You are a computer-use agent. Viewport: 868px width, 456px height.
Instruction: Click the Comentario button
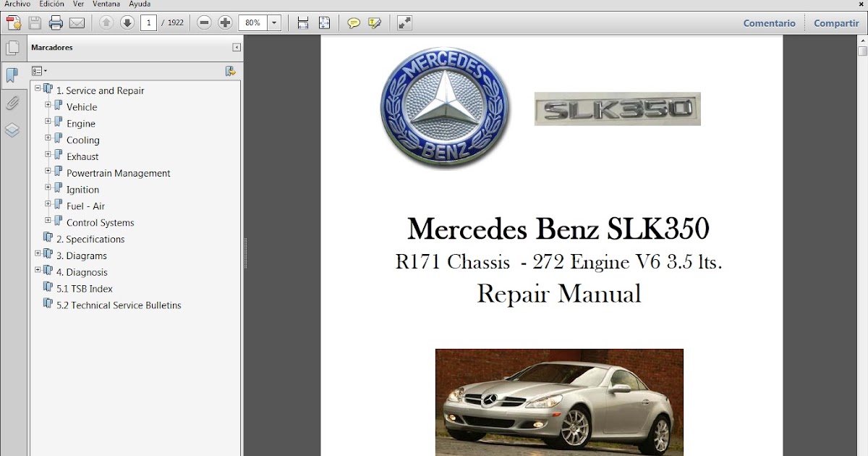pos(769,22)
